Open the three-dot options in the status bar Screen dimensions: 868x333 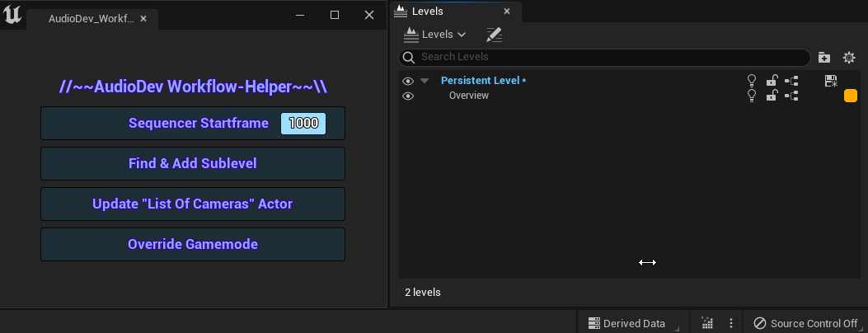(x=730, y=323)
